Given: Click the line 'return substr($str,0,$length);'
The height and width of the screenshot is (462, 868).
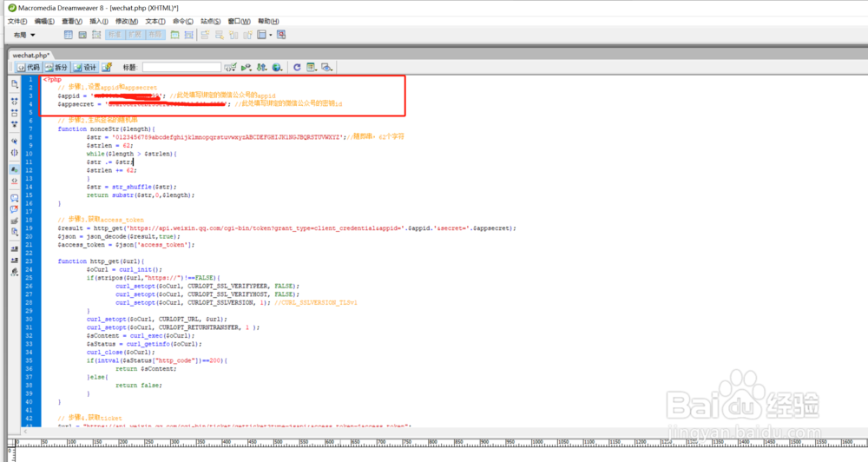Looking at the screenshot, I should click(x=141, y=195).
